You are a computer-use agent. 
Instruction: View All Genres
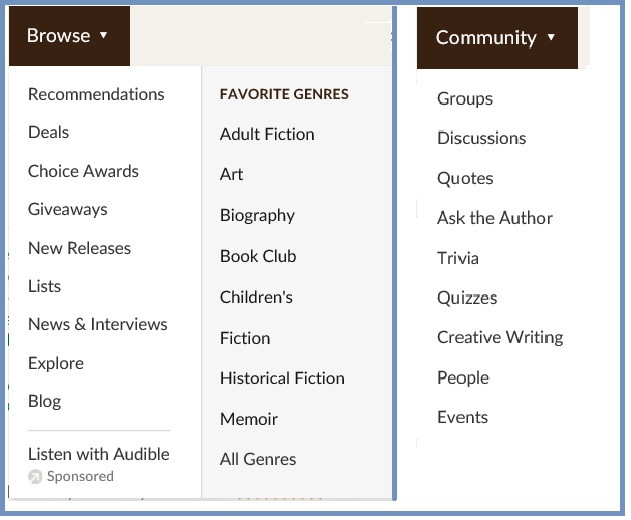point(258,459)
